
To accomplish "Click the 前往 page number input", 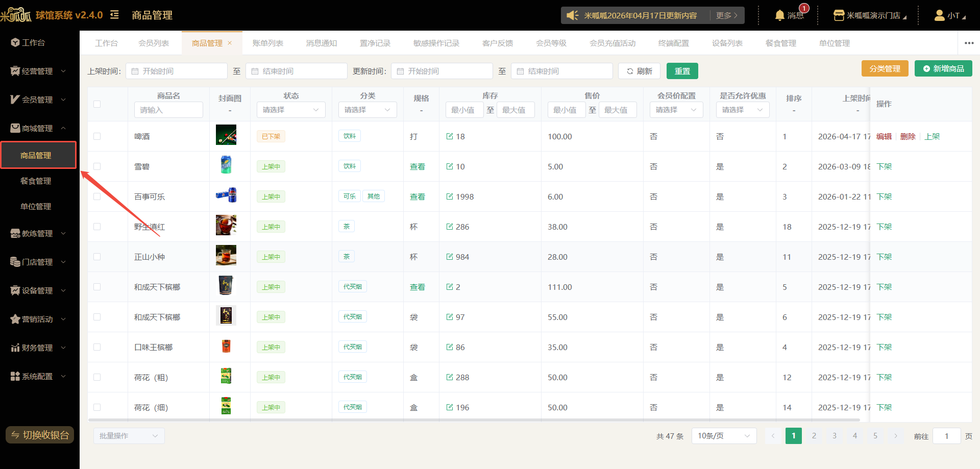I will pyautogui.click(x=946, y=436).
